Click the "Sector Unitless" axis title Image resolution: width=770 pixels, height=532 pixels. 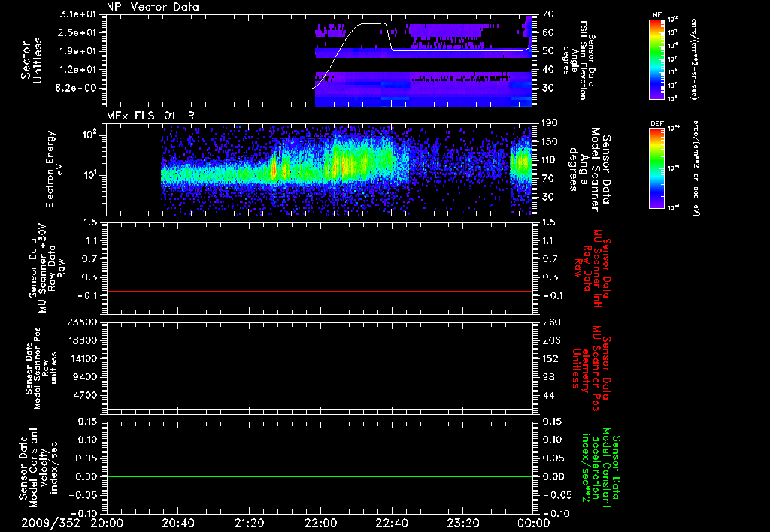point(32,60)
